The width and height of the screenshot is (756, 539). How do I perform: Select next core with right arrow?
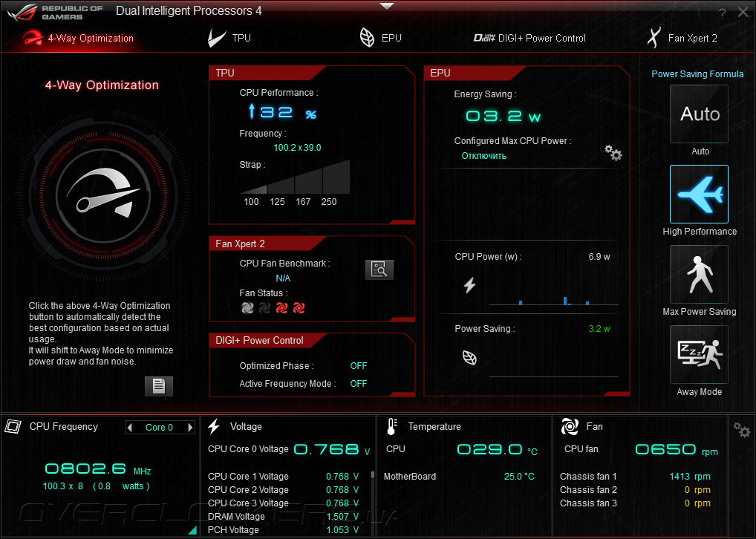(x=190, y=427)
